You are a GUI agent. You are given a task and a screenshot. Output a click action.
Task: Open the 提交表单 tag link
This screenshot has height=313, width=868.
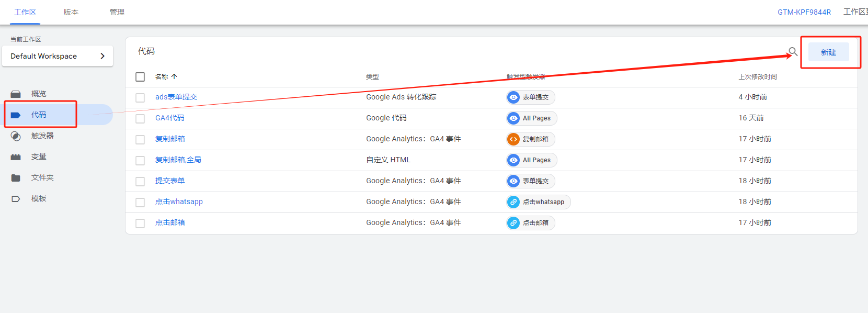point(170,181)
